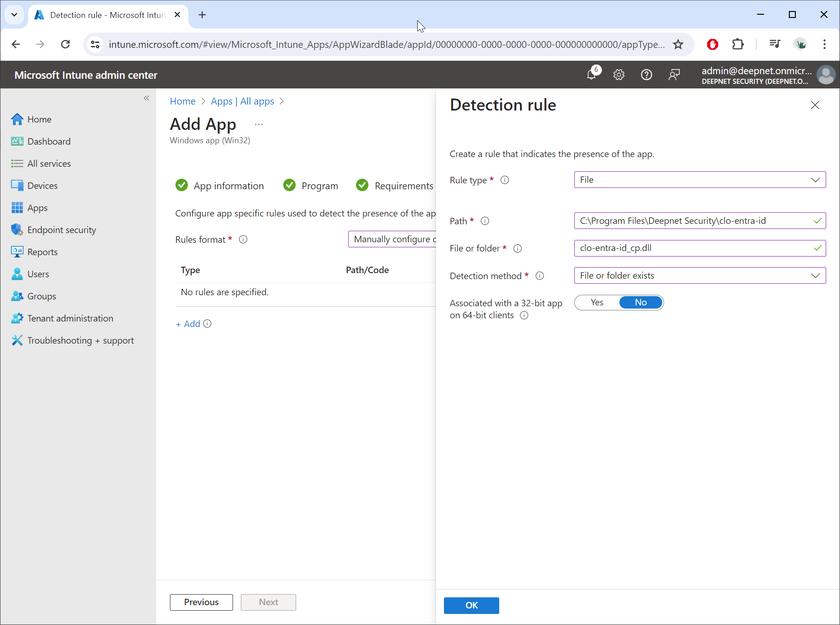Click the help question mark icon

(646, 75)
